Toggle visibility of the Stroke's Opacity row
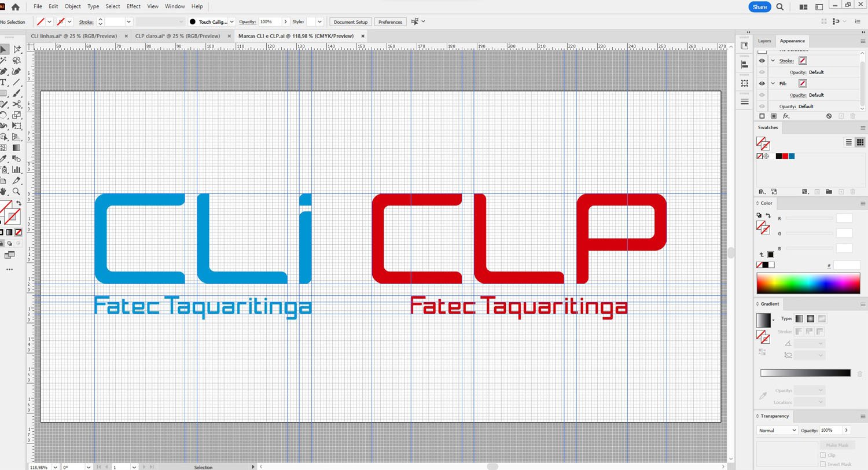This screenshot has height=470, width=868. 762,72
